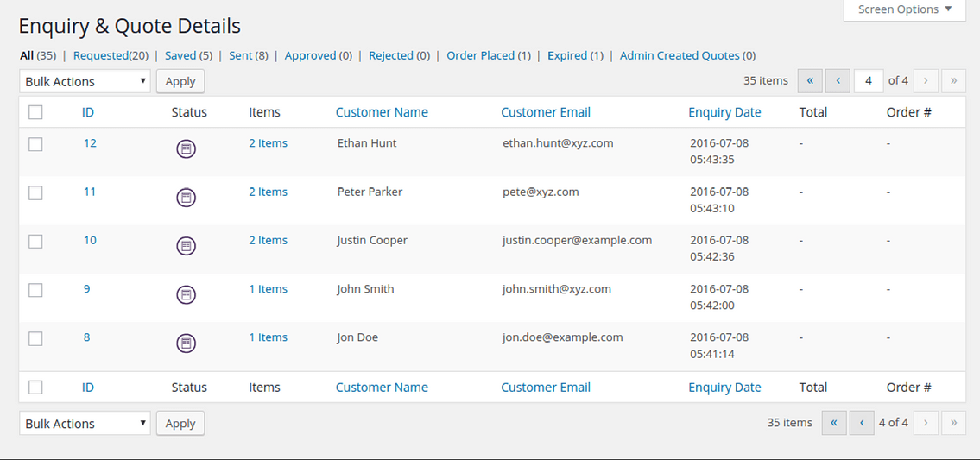Show Order Placed (1) quotes
The image size is (980, 460).
[488, 55]
